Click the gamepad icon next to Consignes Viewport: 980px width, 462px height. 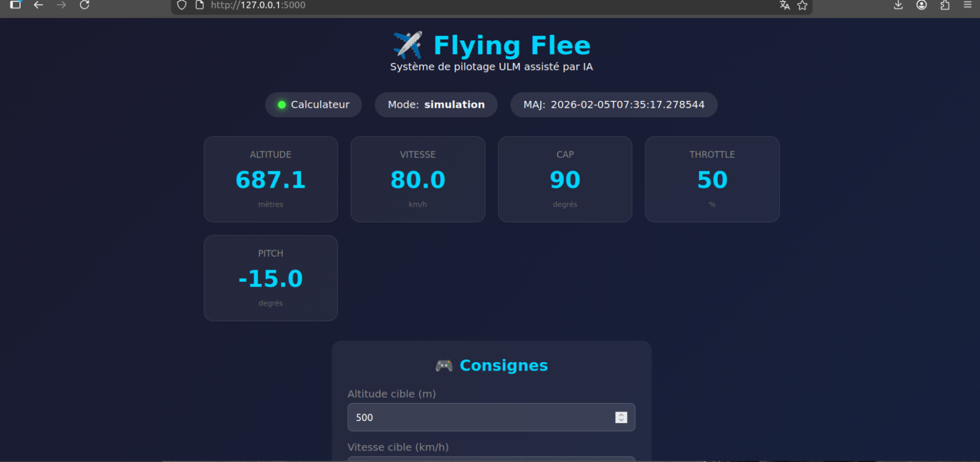(444, 365)
